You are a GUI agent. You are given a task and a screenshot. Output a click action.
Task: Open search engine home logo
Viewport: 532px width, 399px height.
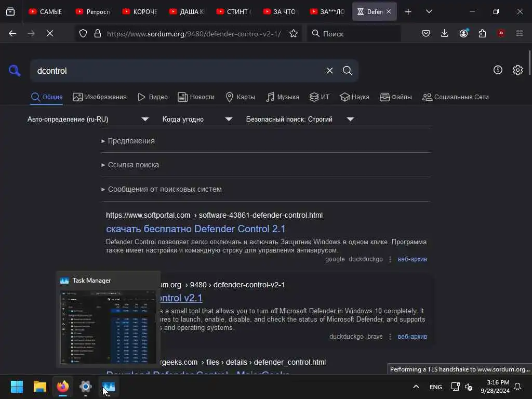tap(15, 71)
